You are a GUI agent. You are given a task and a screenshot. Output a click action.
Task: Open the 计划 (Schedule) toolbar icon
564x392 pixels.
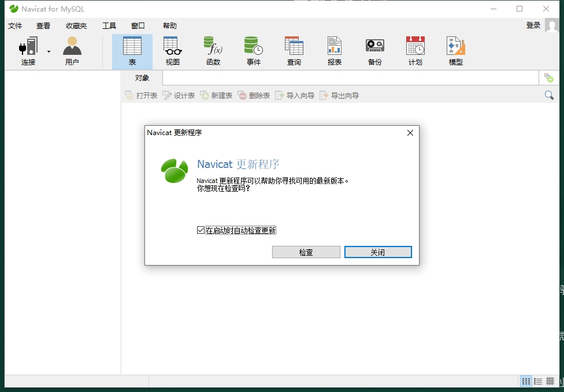coord(415,46)
